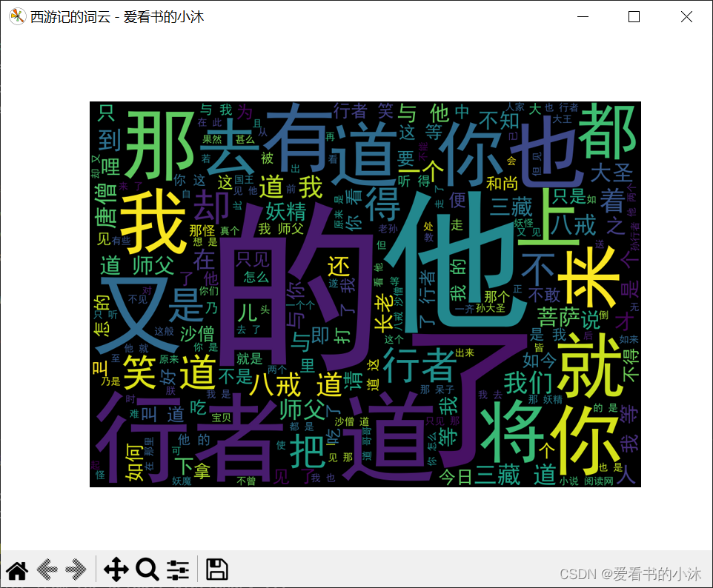Open the Configure subplots dialog

point(178,570)
